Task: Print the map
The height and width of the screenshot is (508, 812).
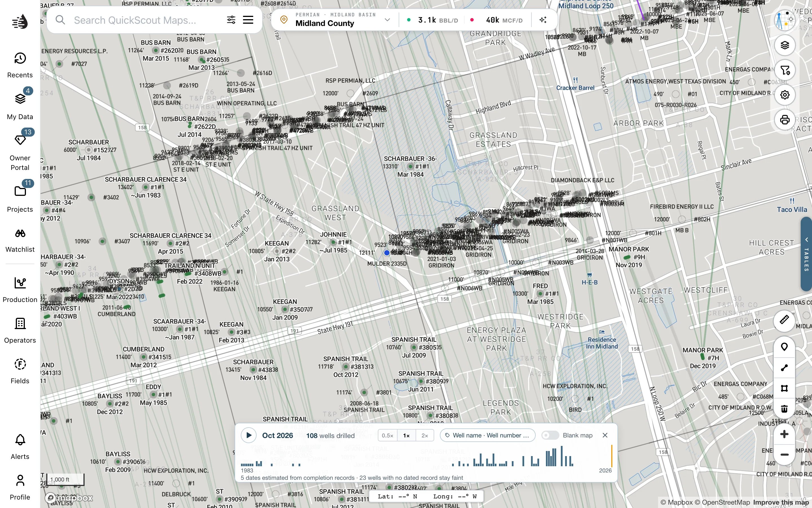Action: [784, 120]
